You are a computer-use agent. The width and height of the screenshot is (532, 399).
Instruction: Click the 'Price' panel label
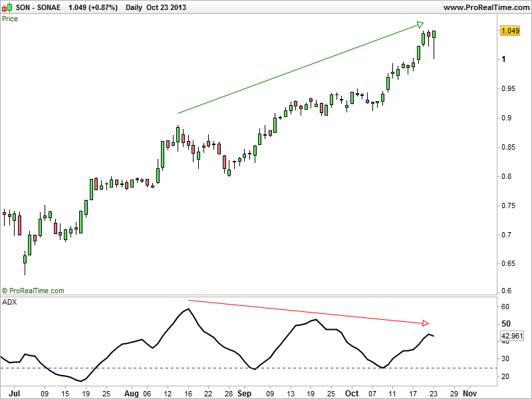pyautogui.click(x=10, y=19)
